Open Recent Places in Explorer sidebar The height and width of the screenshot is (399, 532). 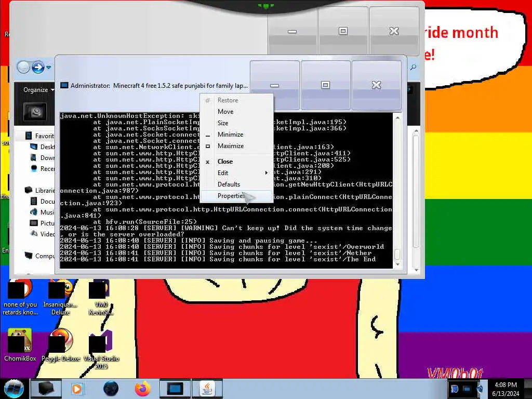(43, 169)
